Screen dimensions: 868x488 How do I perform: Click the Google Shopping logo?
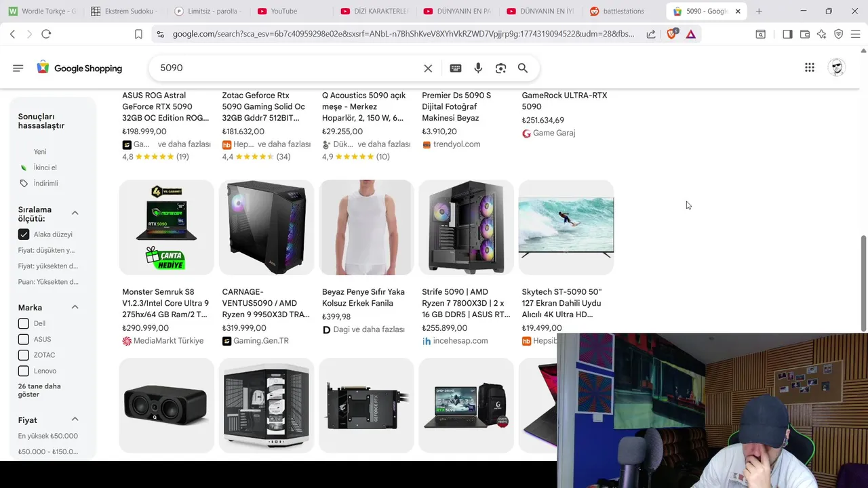click(x=79, y=68)
